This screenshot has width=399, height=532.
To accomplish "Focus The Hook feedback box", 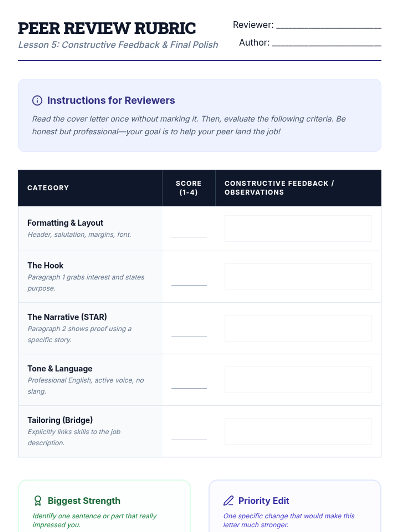I will [x=298, y=277].
